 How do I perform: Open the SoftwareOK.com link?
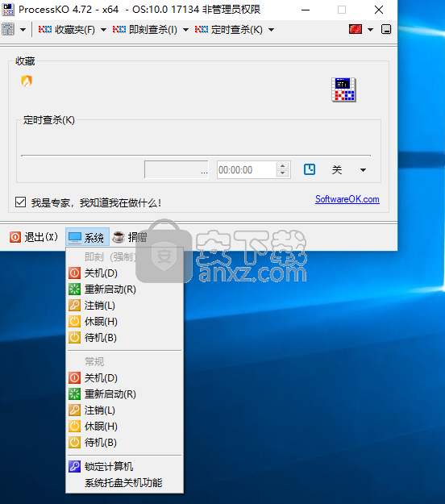coord(347,199)
